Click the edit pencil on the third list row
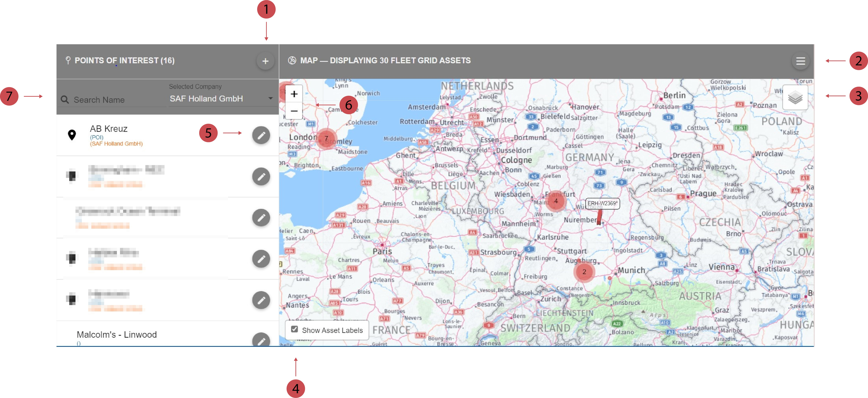The height and width of the screenshot is (398, 868). (x=261, y=218)
